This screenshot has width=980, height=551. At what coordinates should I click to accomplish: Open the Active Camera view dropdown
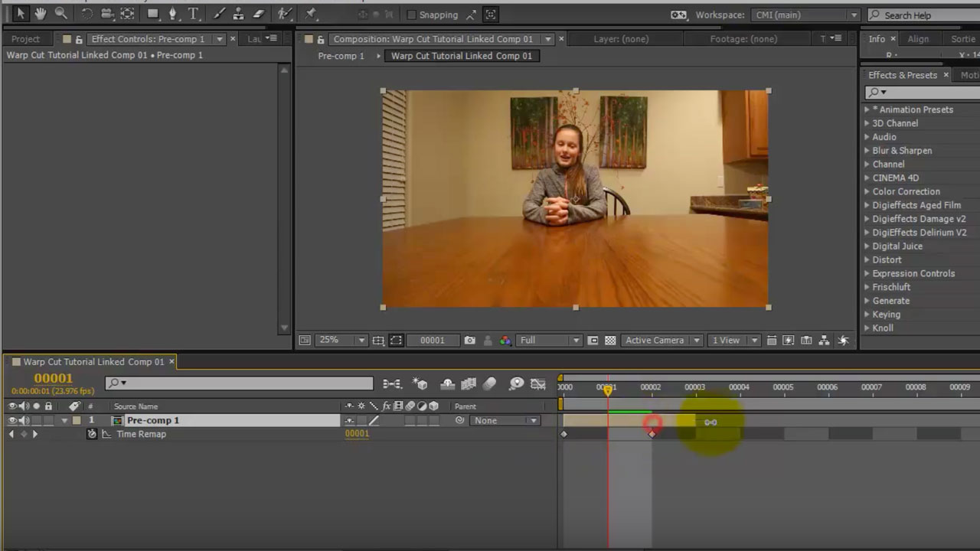point(662,341)
